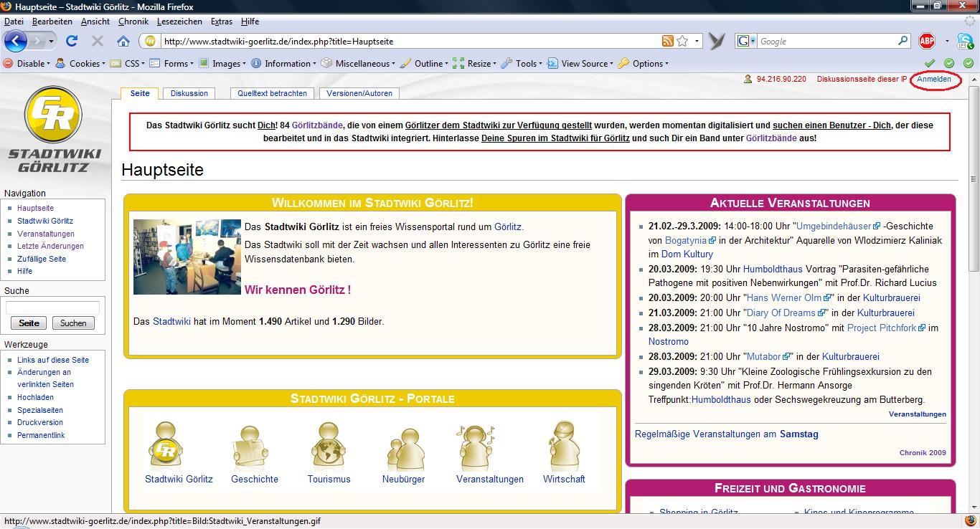The width and height of the screenshot is (980, 529).
Task: Open the Cookies dropdown menu
Action: (83, 64)
